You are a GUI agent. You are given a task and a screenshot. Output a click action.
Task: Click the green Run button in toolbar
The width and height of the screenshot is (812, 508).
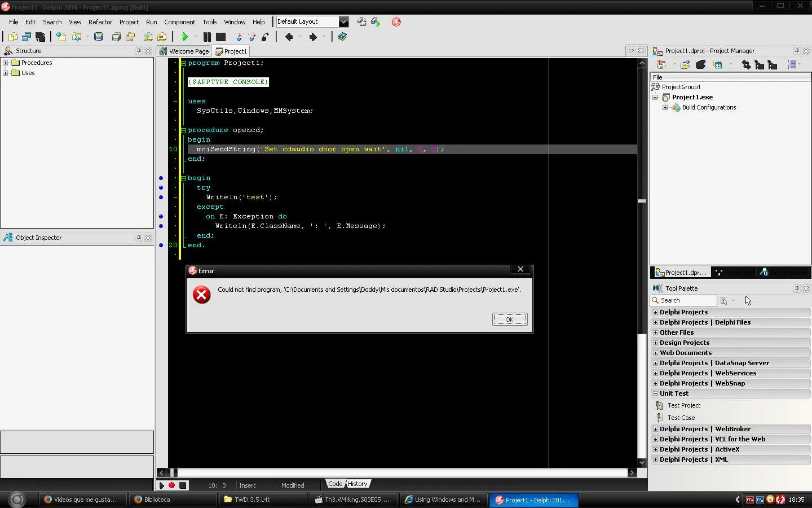(x=185, y=37)
